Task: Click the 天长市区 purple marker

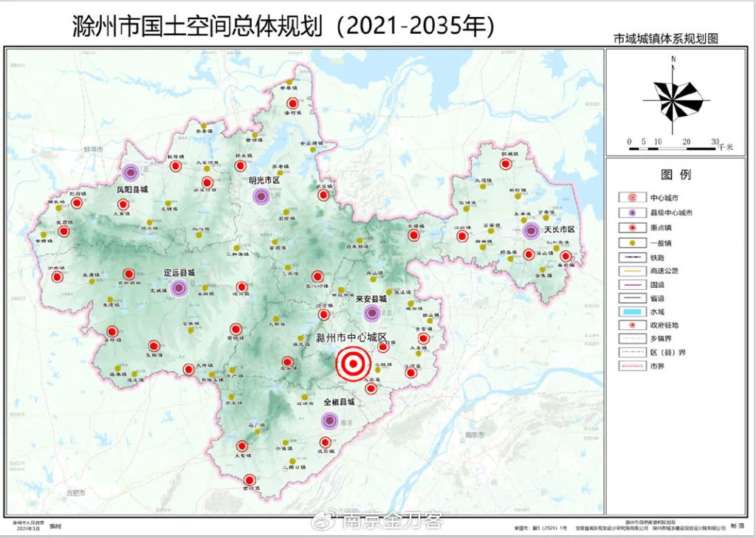Action: [532, 231]
